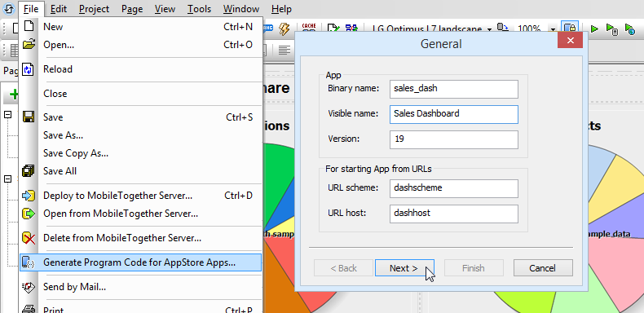Click the URL scheme text field

454,188
